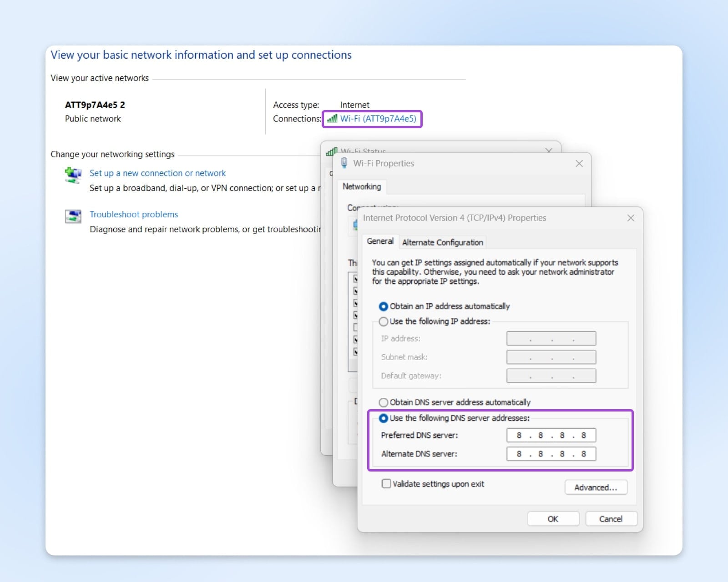Open the Advanced dialog
Screen dimensions: 728x582
coord(596,487)
